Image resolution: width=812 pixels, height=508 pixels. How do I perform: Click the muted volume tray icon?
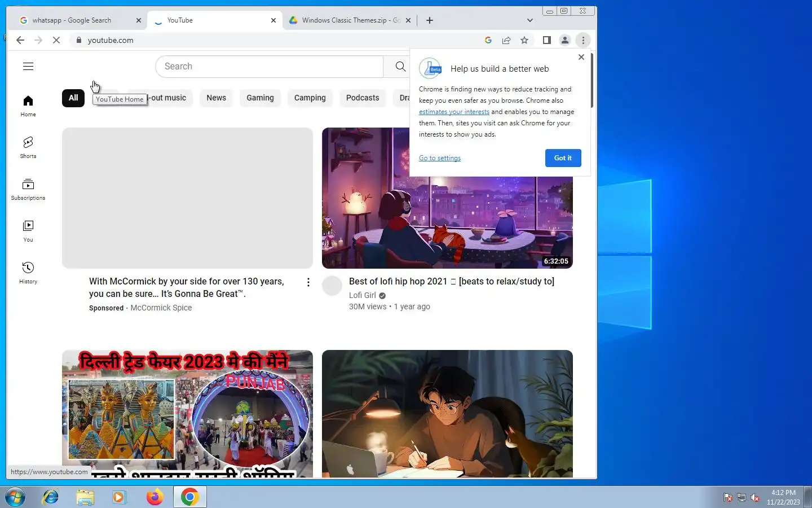point(755,497)
